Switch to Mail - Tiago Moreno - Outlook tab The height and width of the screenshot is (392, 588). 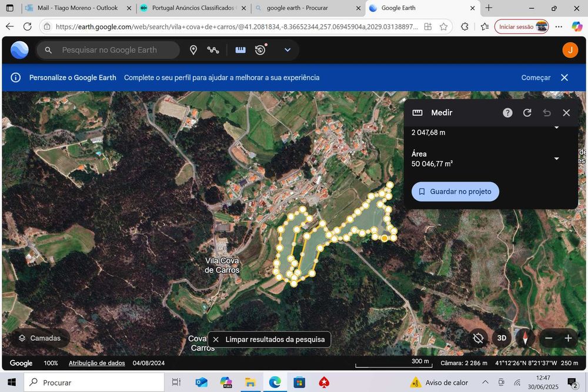[77, 8]
